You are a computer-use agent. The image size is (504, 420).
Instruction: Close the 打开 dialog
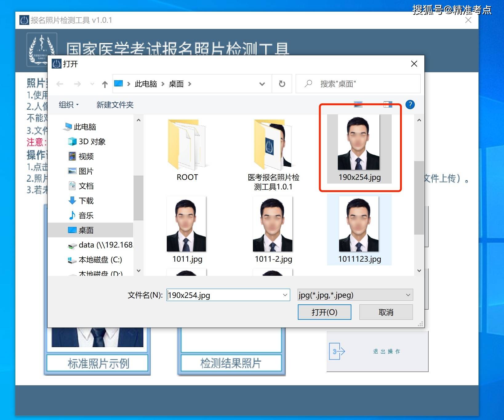click(414, 64)
